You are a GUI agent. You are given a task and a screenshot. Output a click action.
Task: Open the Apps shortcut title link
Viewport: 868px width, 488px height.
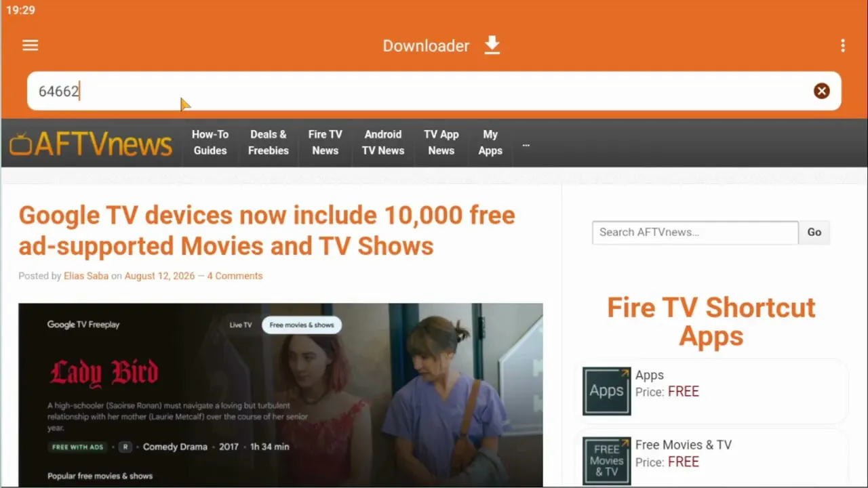click(650, 375)
